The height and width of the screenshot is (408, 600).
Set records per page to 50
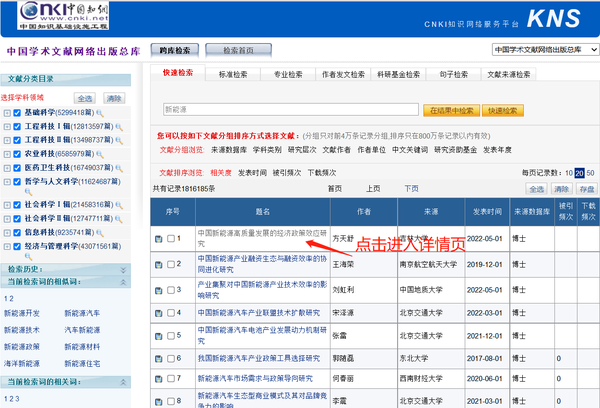590,173
